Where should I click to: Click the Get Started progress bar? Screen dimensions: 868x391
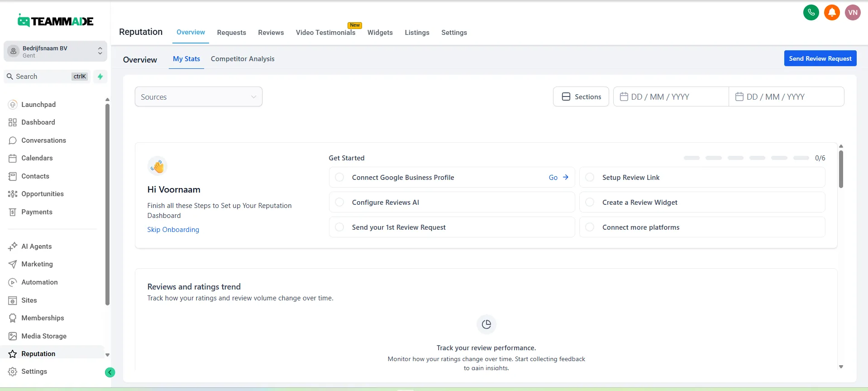[x=746, y=158]
